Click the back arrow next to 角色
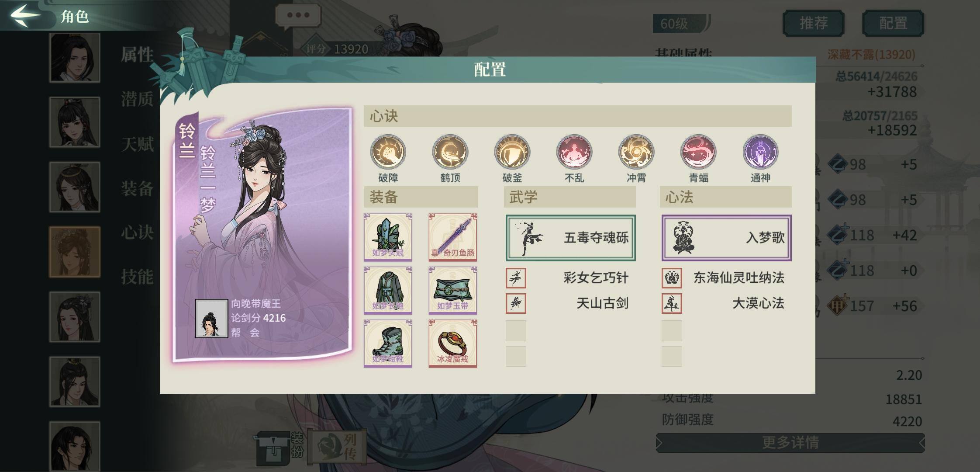980x472 pixels. coord(25,15)
